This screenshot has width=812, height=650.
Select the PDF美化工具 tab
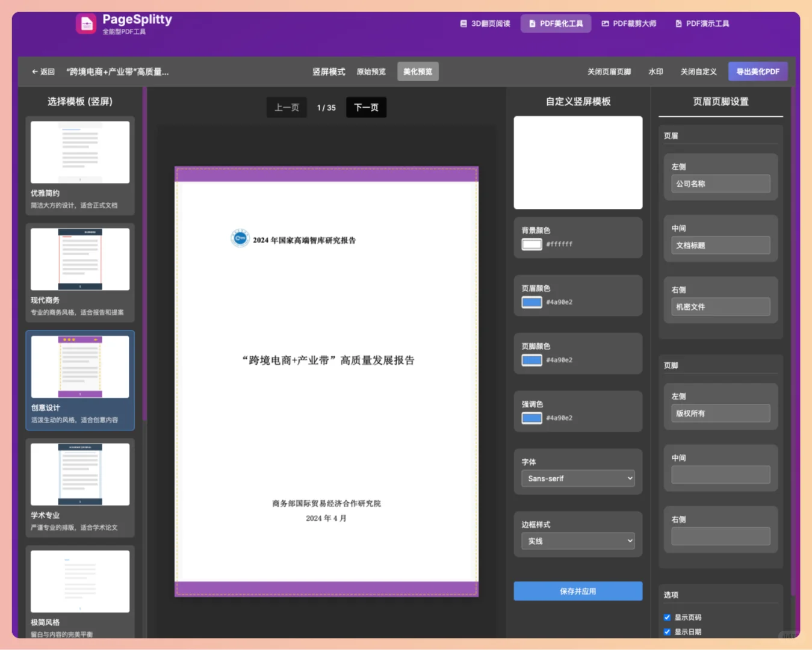[556, 23]
